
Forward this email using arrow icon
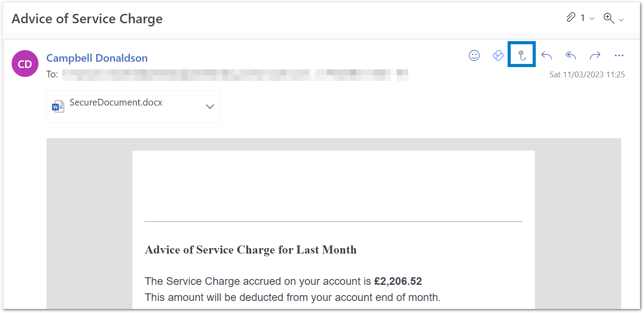click(x=595, y=55)
